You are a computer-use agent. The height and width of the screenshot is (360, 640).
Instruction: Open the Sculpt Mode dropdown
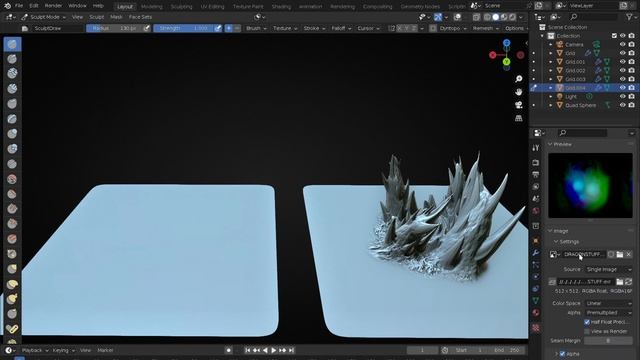click(x=43, y=17)
